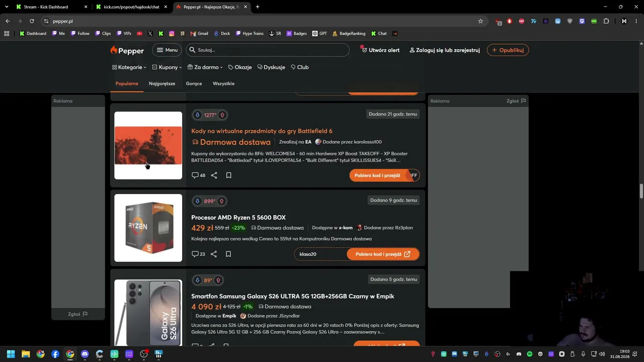Select the Popularne tab
644x362 pixels.
click(127, 83)
